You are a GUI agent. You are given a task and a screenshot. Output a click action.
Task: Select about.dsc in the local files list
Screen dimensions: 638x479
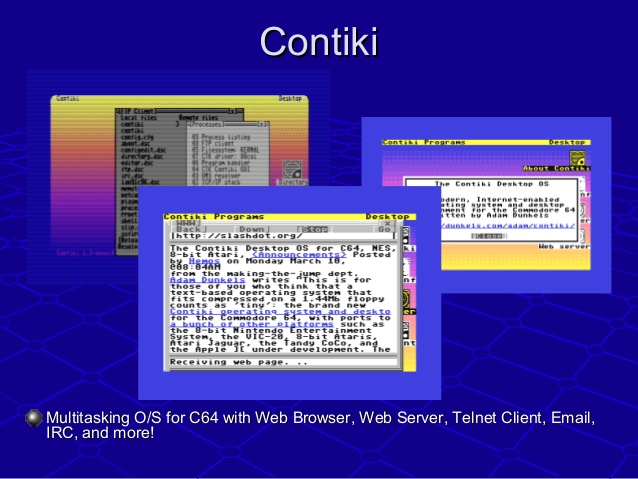(135, 144)
